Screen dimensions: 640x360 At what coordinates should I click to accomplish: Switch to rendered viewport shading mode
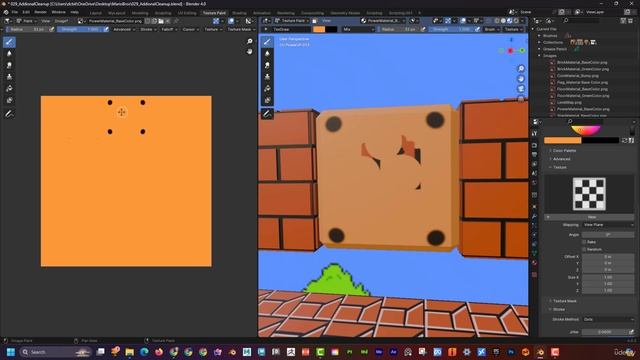coord(516,20)
